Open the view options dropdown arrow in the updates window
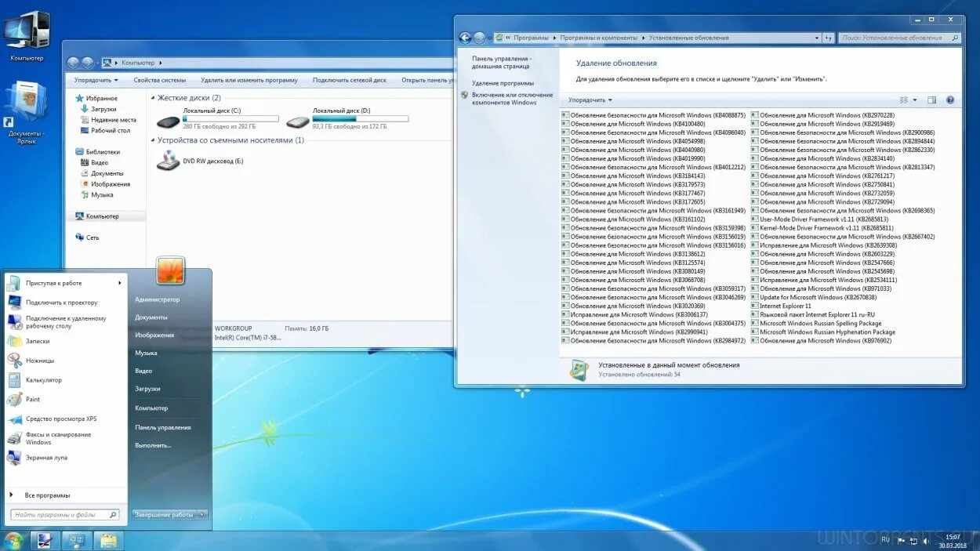 pyautogui.click(x=915, y=100)
